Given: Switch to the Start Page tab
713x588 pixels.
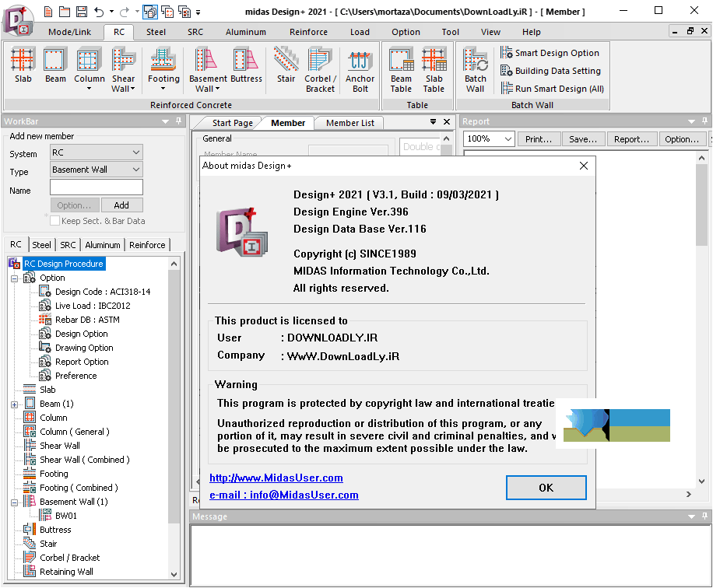Looking at the screenshot, I should [233, 123].
